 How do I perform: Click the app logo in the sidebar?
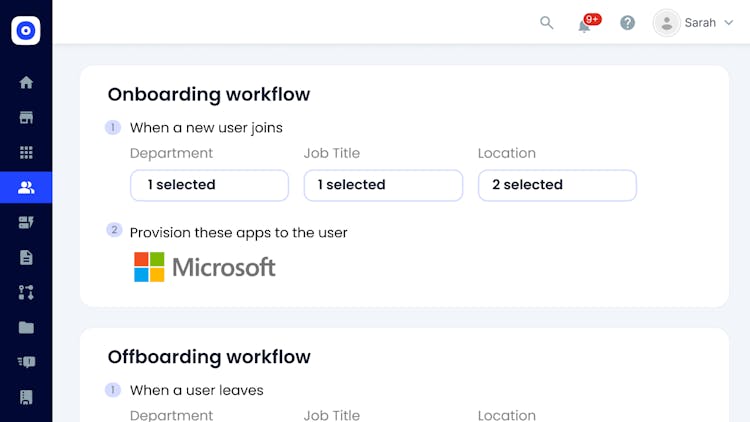[x=26, y=31]
